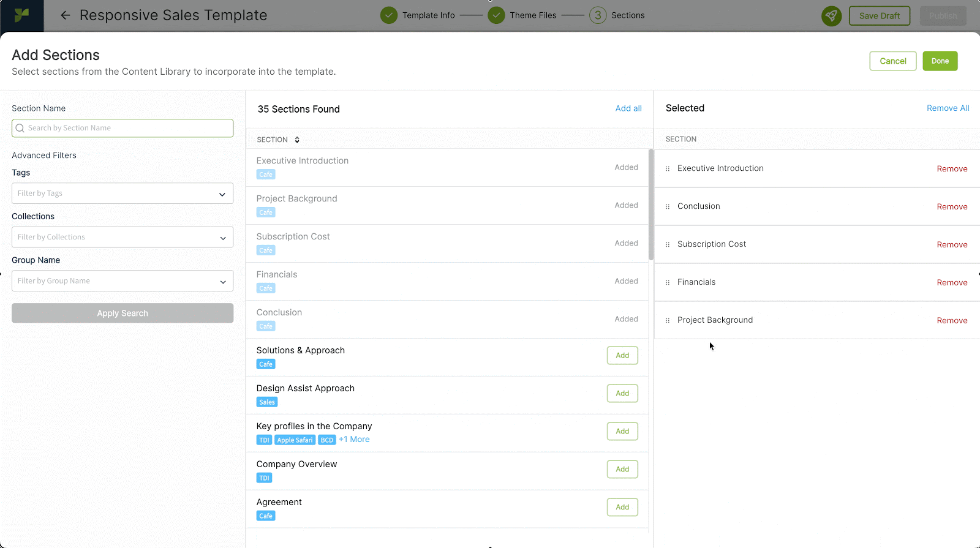
Task: Click the Sales tag under Design Assist Approach
Action: coord(267,402)
